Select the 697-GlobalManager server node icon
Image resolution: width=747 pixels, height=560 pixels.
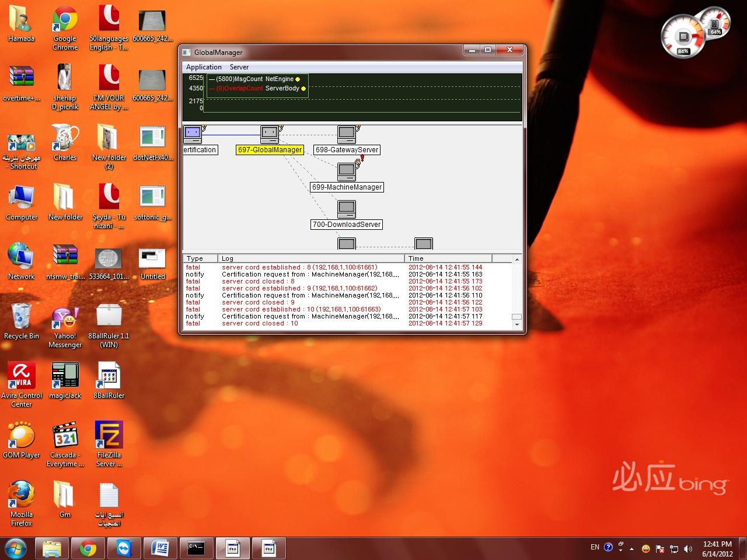(270, 134)
